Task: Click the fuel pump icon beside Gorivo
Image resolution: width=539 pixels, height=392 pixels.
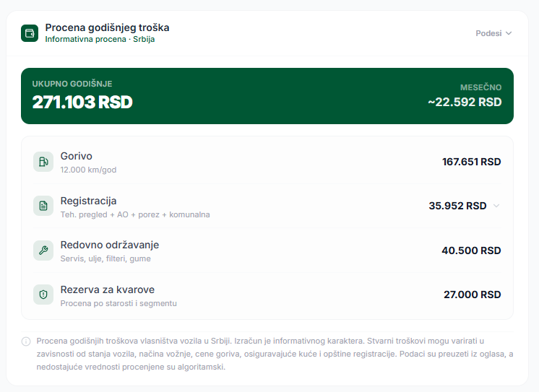Action: click(43, 162)
